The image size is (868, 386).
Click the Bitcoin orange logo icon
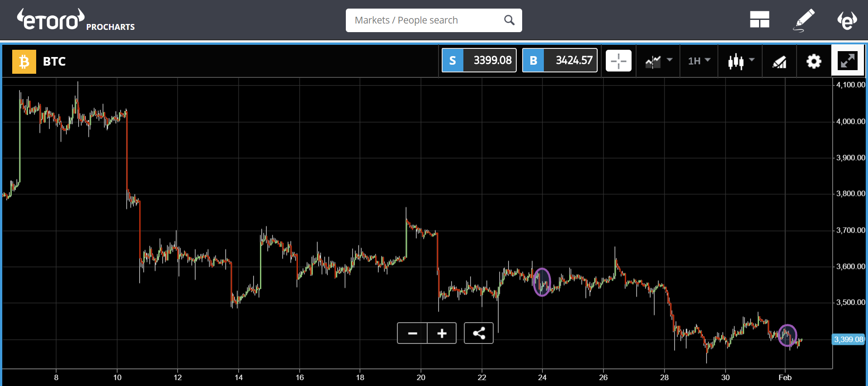coord(24,61)
